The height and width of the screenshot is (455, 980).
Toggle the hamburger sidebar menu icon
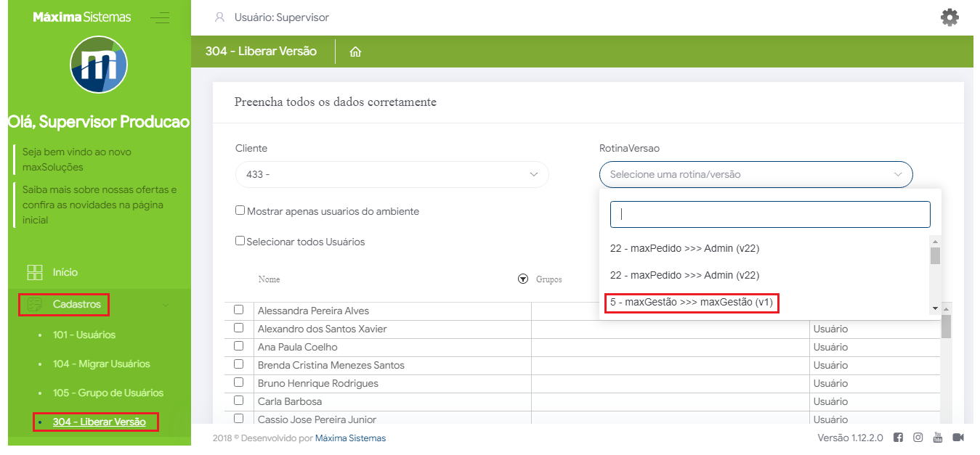point(159,17)
